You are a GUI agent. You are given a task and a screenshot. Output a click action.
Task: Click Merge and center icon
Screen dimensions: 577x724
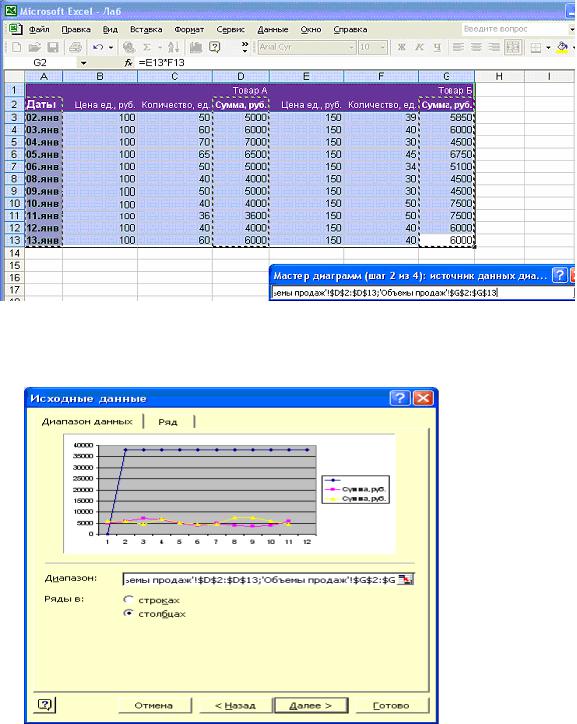(513, 47)
